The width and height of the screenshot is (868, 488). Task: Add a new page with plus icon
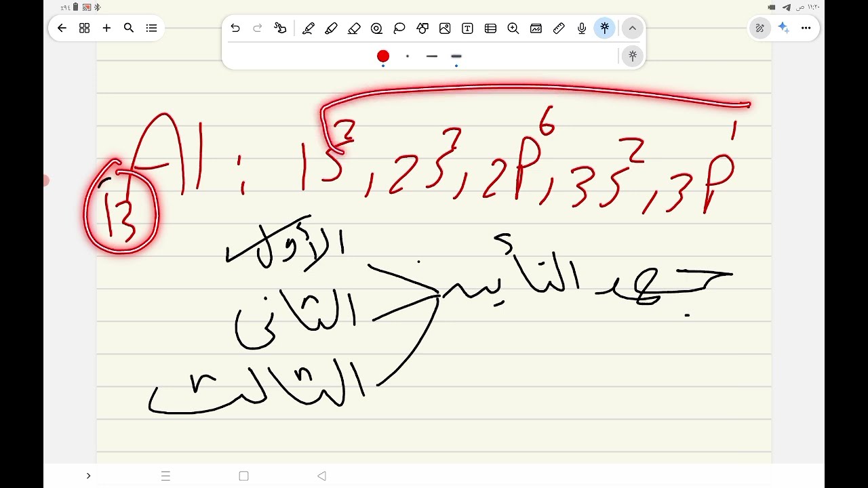pyautogui.click(x=106, y=28)
